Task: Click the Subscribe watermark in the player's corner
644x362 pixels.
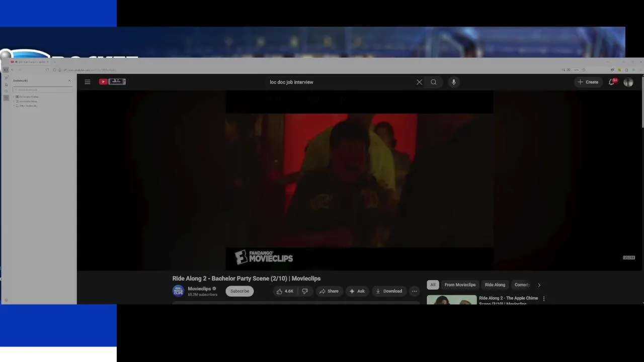Action: click(x=629, y=257)
